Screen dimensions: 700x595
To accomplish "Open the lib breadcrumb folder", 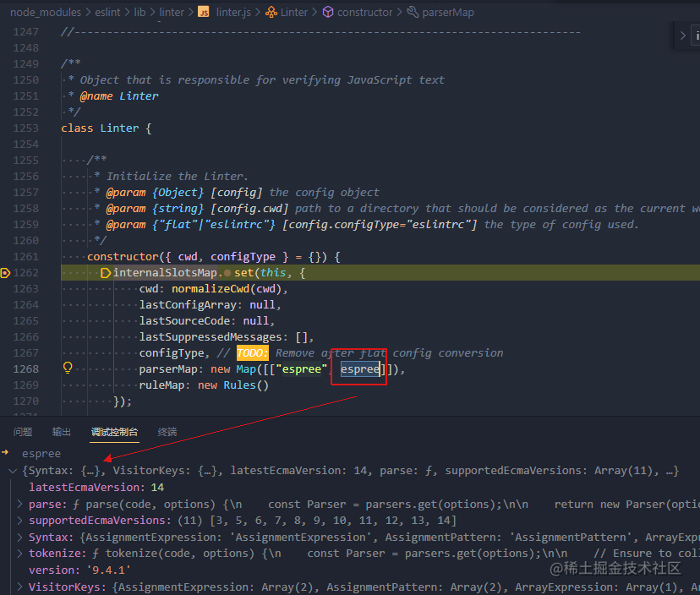I will point(139,13).
